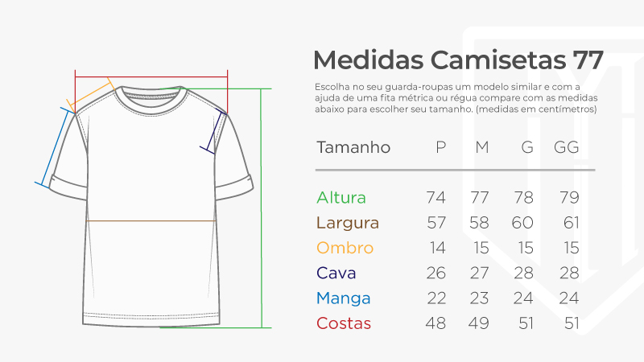The height and width of the screenshot is (362, 644).
Task: Click the blue sleeve measurement line
Action: (52, 146)
